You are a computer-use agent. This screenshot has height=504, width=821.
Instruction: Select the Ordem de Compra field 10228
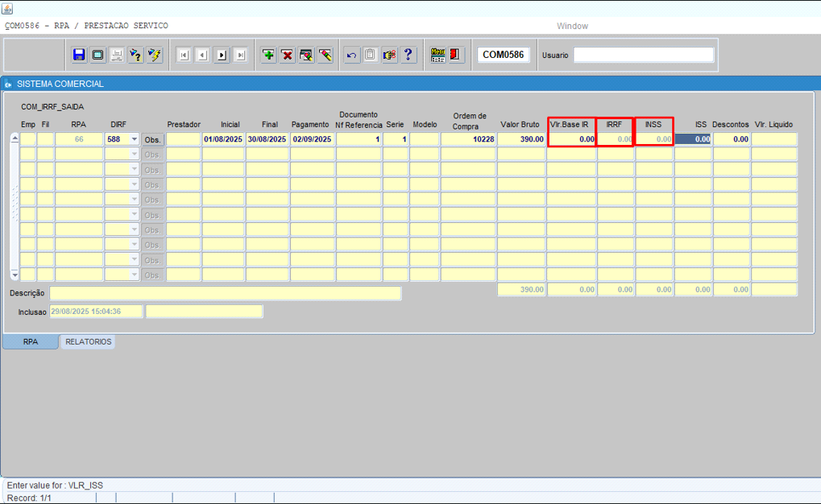pos(468,139)
